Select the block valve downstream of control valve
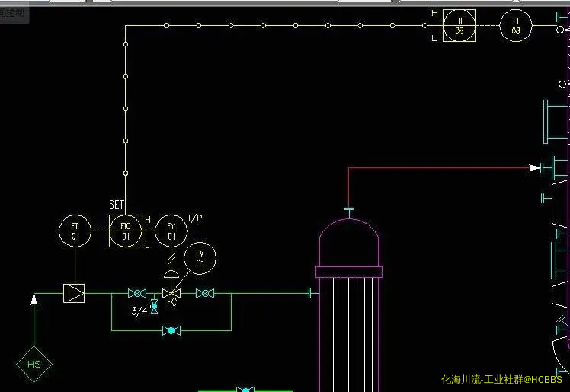This screenshot has width=570, height=392. (x=205, y=293)
